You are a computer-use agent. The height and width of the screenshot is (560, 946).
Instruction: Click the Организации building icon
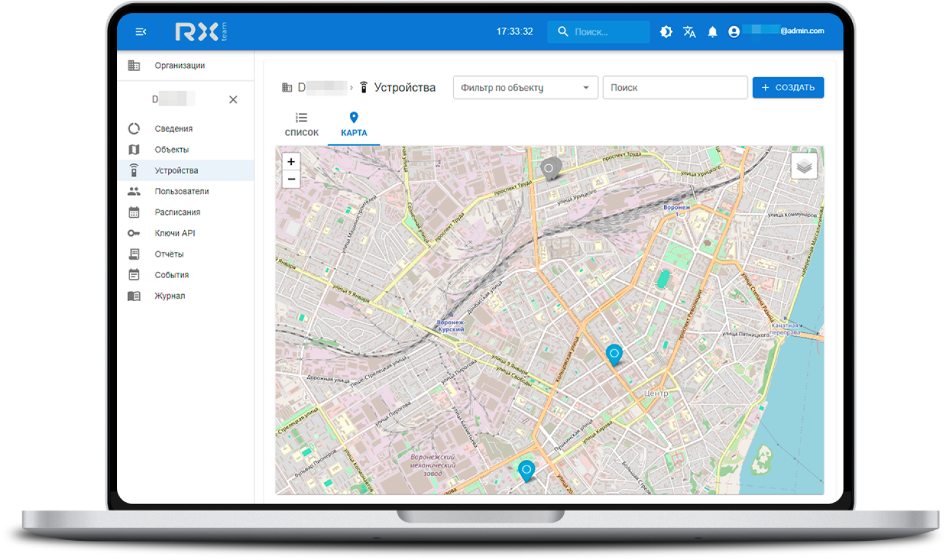(134, 65)
